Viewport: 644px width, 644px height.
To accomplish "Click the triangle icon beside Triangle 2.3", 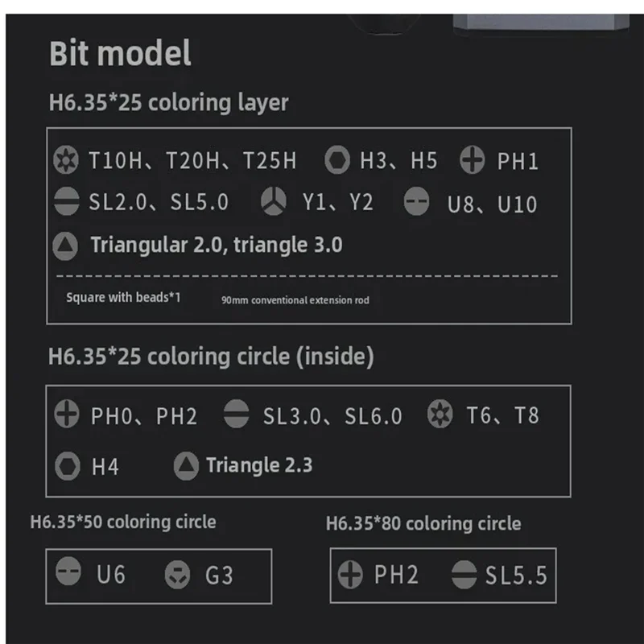I will click(186, 464).
